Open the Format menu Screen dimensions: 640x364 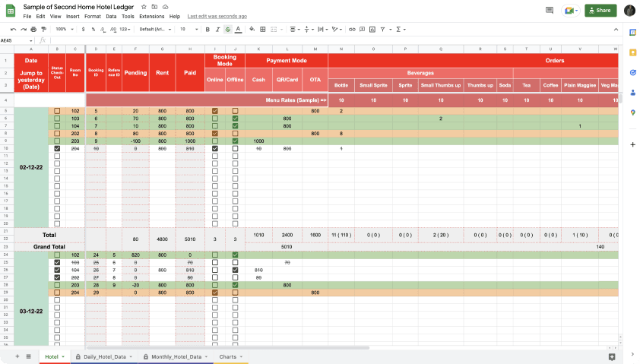coord(93,16)
